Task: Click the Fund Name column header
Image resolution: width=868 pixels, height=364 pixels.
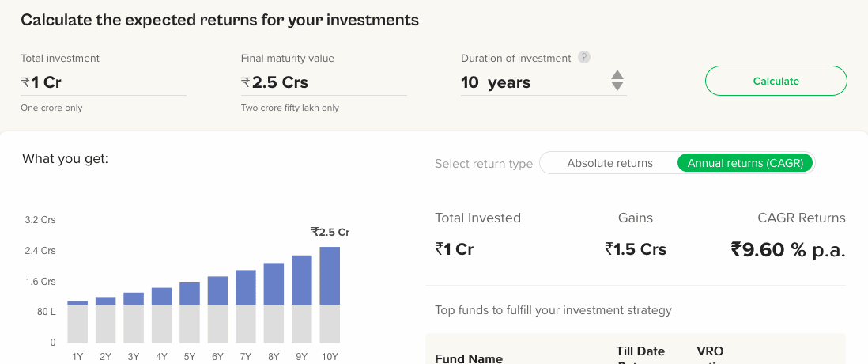Action: (469, 358)
